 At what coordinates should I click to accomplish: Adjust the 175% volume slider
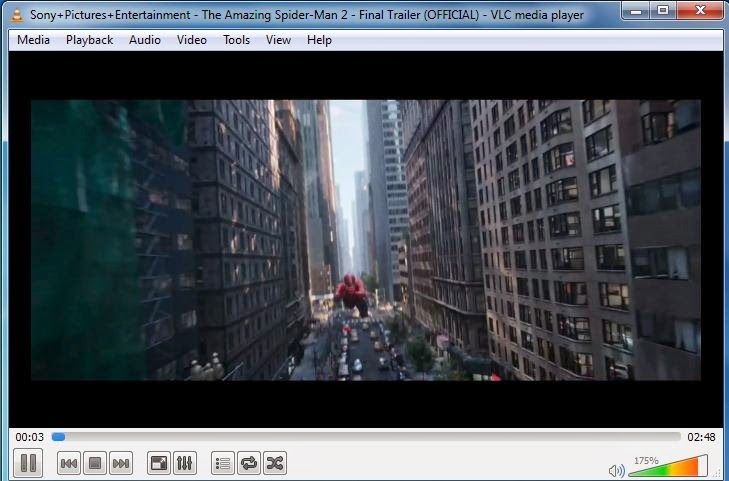668,466
